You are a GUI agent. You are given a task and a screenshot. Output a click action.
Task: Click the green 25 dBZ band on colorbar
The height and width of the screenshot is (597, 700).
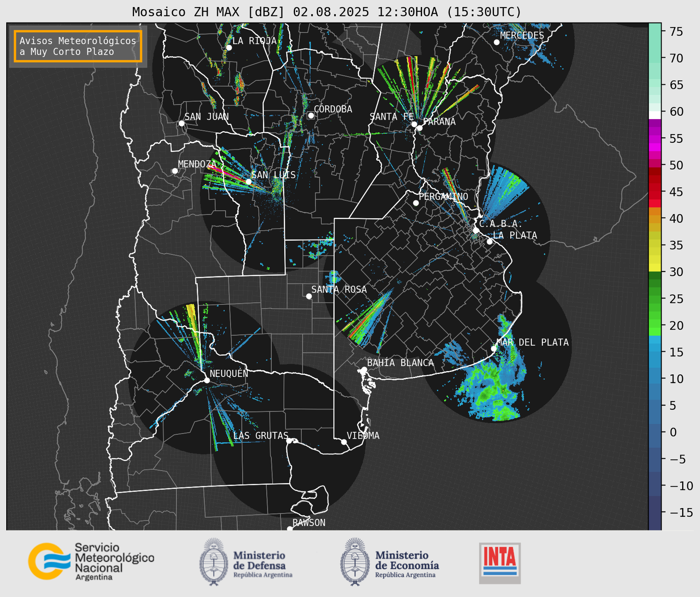coord(655,299)
